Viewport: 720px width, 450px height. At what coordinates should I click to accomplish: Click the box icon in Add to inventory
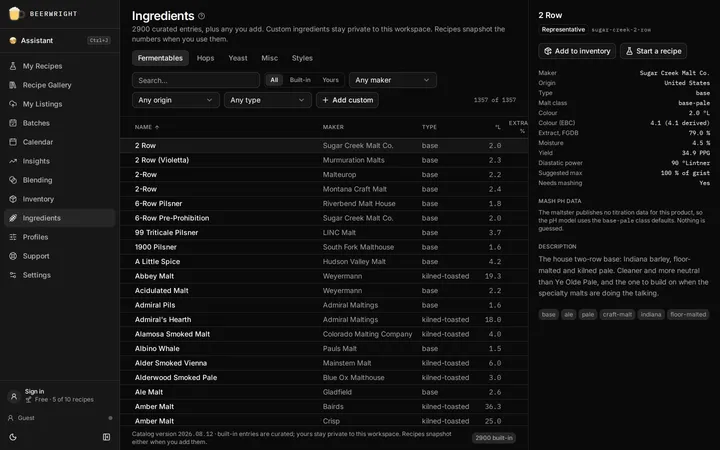coord(548,51)
